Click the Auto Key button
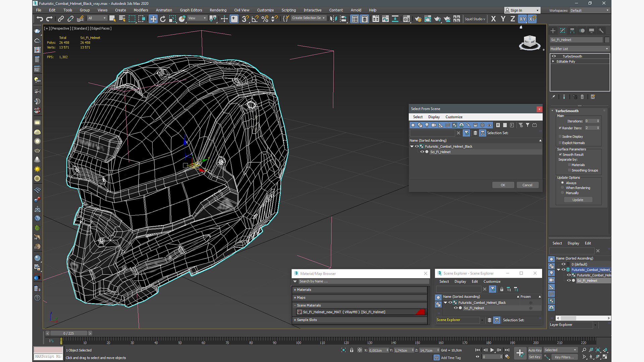Image resolution: width=644 pixels, height=362 pixels. coord(535,350)
